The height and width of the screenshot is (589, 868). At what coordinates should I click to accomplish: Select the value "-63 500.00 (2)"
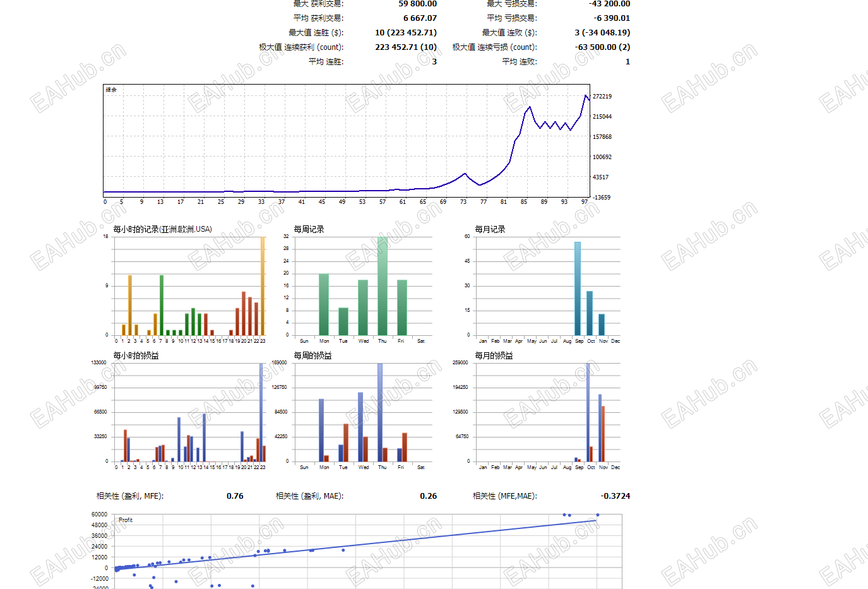click(x=602, y=47)
